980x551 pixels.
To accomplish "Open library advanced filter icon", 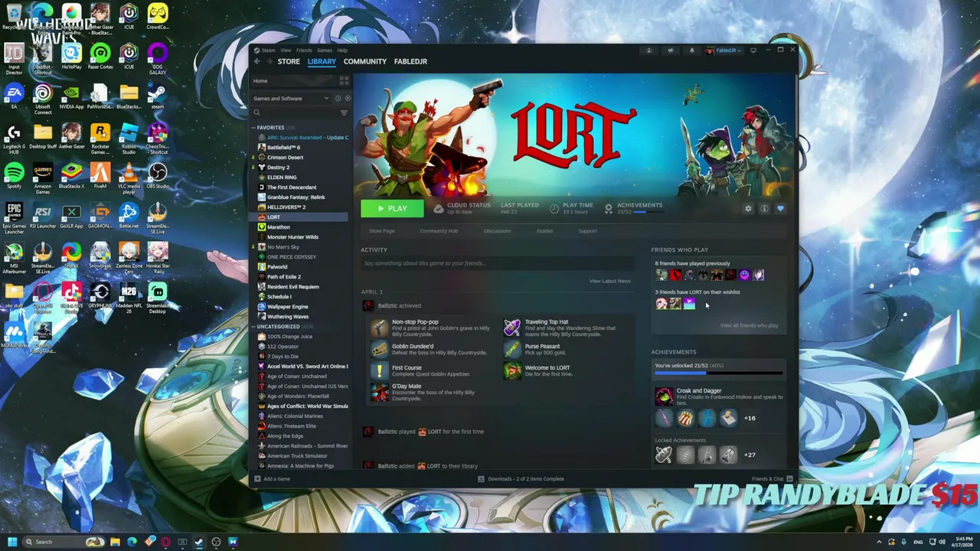I will click(x=344, y=112).
